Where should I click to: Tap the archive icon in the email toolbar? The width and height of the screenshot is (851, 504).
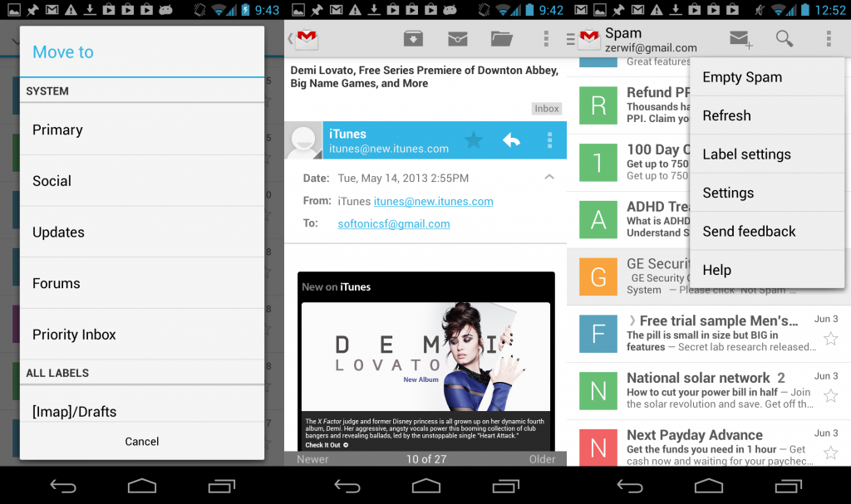[x=412, y=38]
